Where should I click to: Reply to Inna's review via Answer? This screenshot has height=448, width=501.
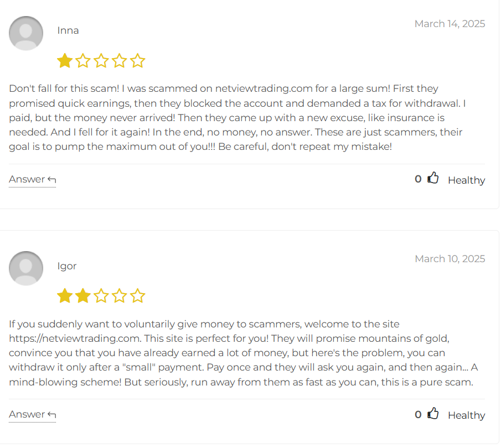click(32, 179)
